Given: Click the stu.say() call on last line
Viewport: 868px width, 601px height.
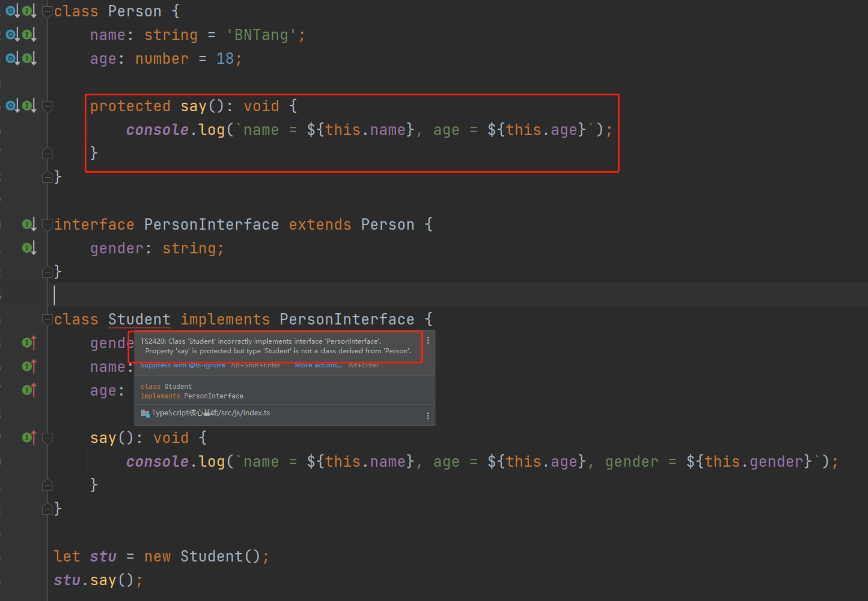Looking at the screenshot, I should 94,580.
